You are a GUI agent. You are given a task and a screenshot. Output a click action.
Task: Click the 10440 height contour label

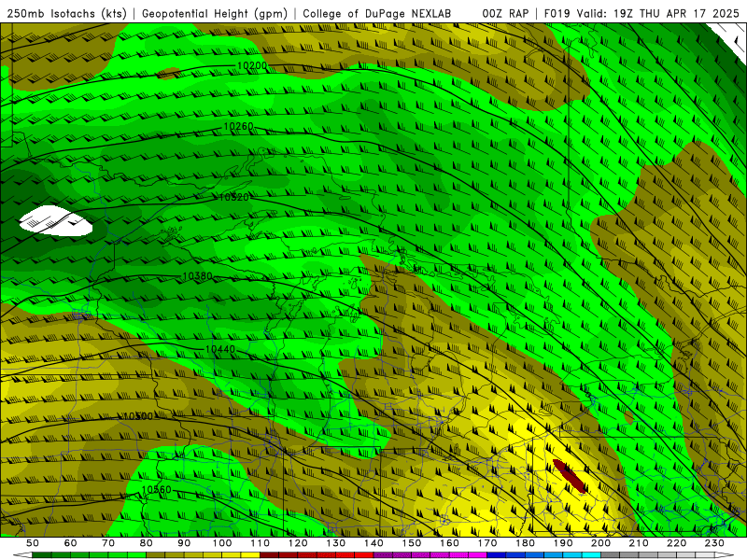tap(220, 349)
